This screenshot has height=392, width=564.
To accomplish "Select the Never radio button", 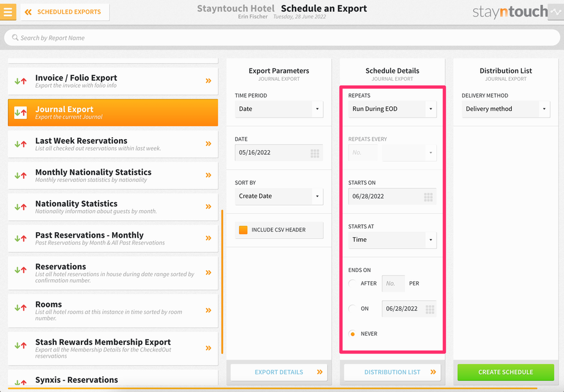I will pyautogui.click(x=352, y=334).
